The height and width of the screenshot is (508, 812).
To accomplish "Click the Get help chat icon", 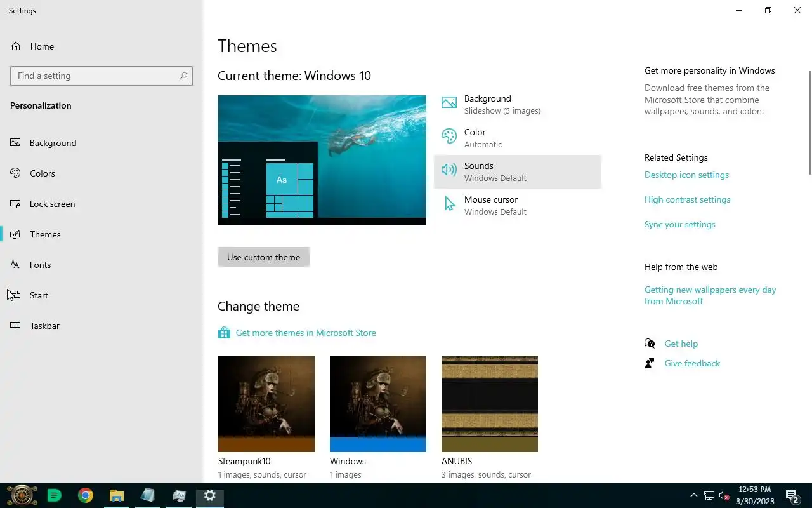I will pos(650,344).
